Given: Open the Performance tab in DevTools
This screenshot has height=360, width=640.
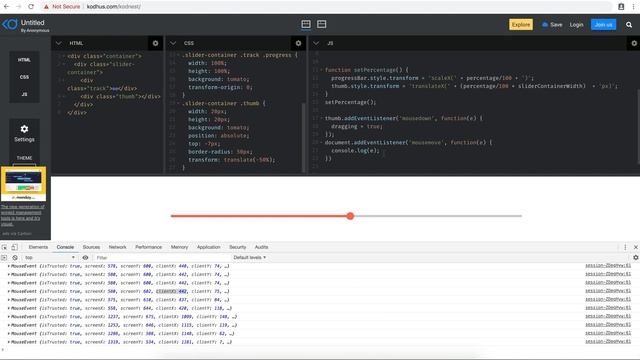Looking at the screenshot, I should coord(149,247).
